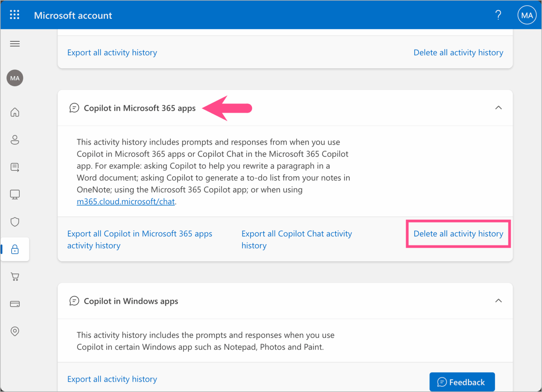542x392 pixels.
Task: Select the Privacy lock icon
Action: [15, 249]
